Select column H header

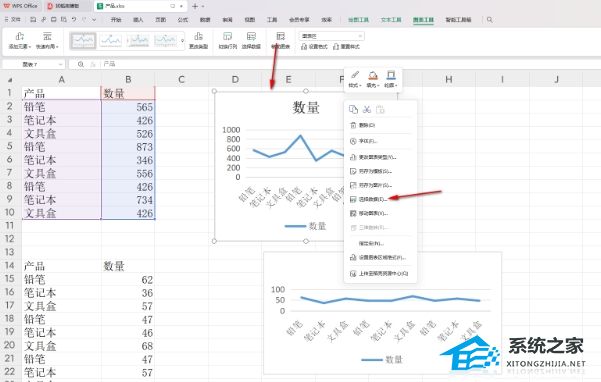(449, 80)
